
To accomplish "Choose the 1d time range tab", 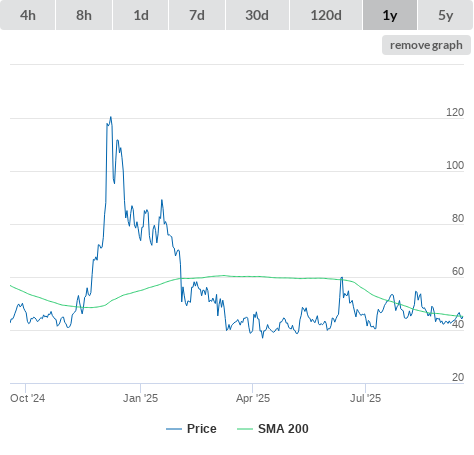I will [141, 15].
